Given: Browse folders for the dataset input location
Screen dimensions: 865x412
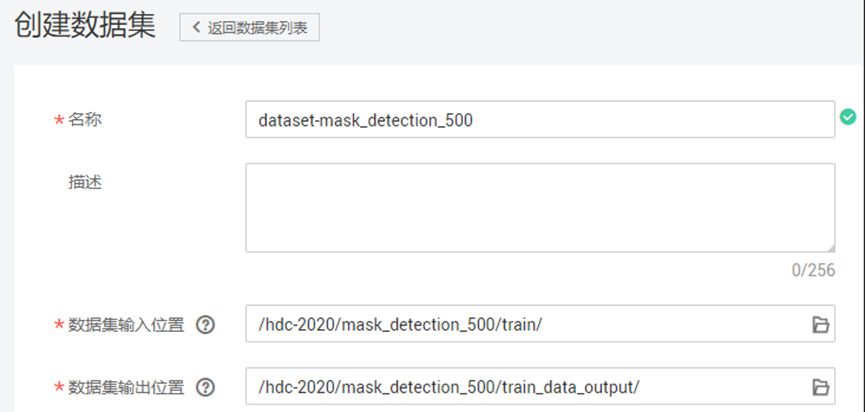Looking at the screenshot, I should click(x=819, y=324).
